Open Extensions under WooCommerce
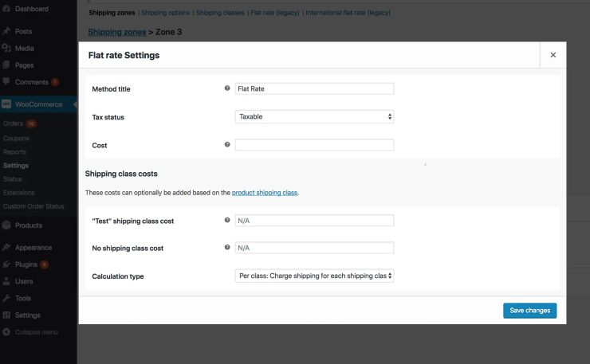The width and height of the screenshot is (590, 364). (x=19, y=193)
